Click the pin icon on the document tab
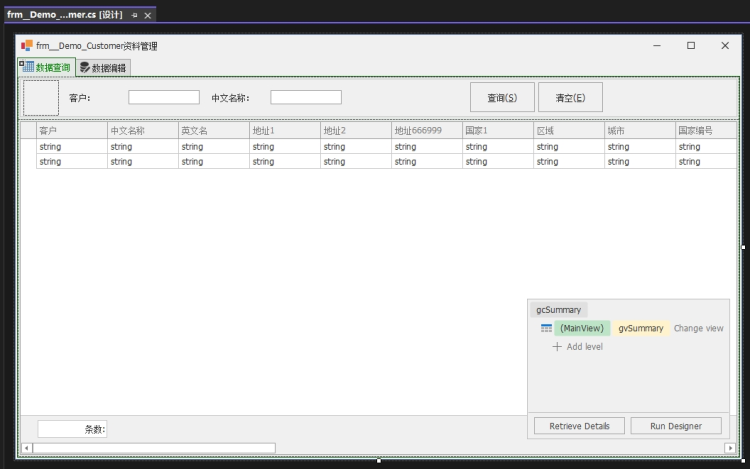Image resolution: width=750 pixels, height=469 pixels. pyautogui.click(x=135, y=15)
